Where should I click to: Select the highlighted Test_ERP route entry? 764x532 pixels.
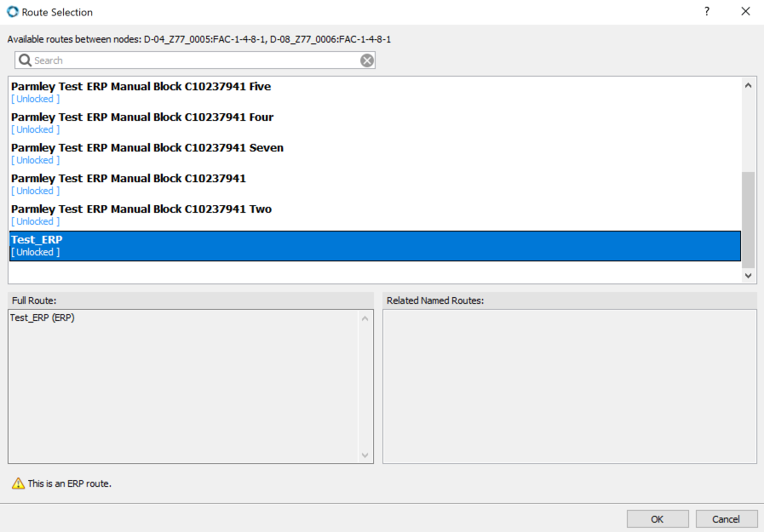(170, 244)
